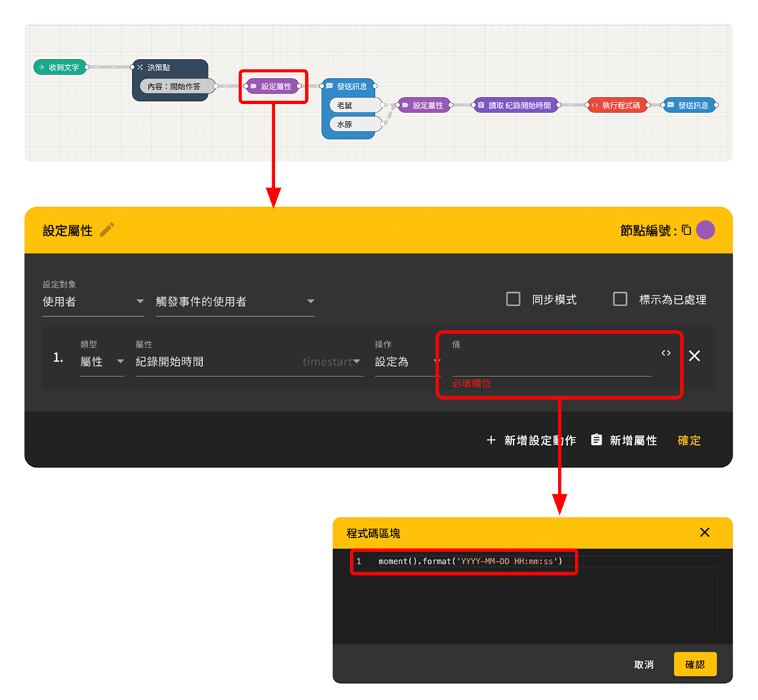Click the 確認 button
This screenshot has height=700, width=758.
point(695,664)
